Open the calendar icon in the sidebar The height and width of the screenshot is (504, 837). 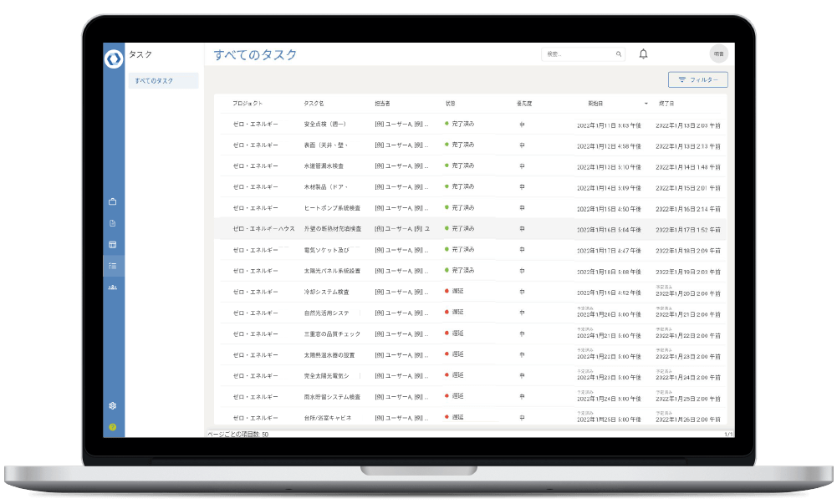pos(113,244)
